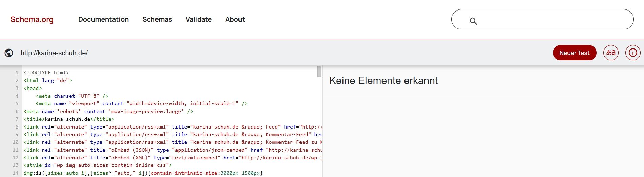The height and width of the screenshot is (177, 644).
Task: Click line number 9 in gutter
Action: click(17, 134)
